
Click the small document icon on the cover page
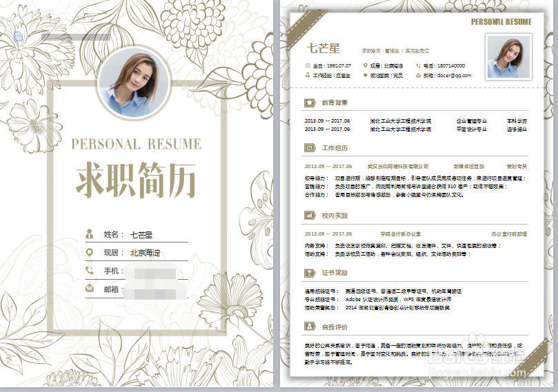point(18,36)
